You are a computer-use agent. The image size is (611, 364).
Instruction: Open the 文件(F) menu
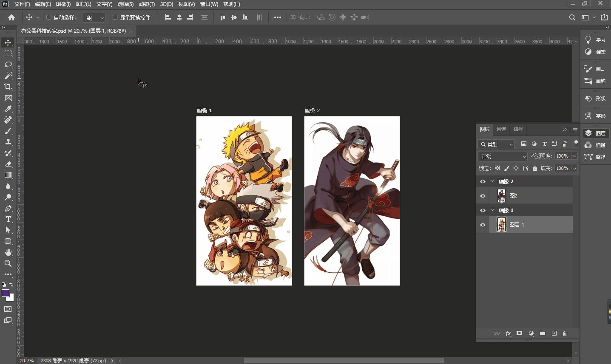coord(22,4)
